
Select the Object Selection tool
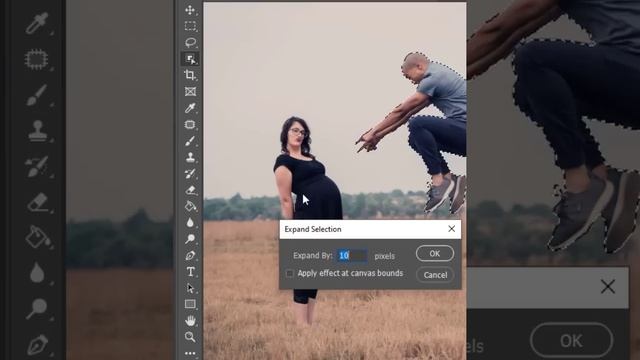click(x=190, y=59)
